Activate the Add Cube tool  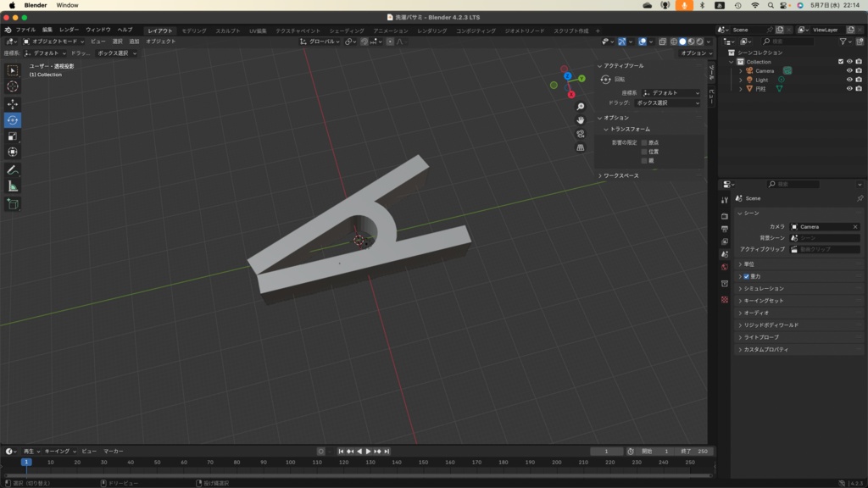13,204
